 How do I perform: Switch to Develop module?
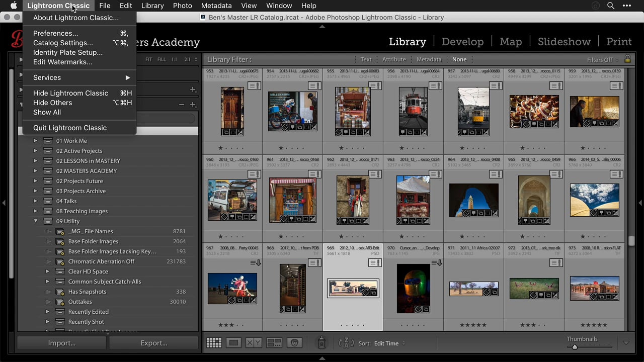[462, 42]
